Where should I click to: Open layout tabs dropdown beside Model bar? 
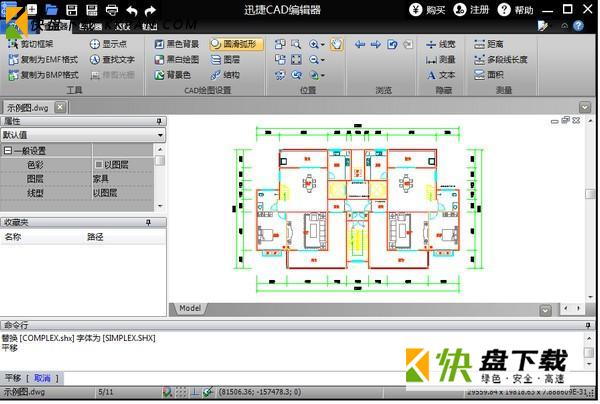coord(546,310)
